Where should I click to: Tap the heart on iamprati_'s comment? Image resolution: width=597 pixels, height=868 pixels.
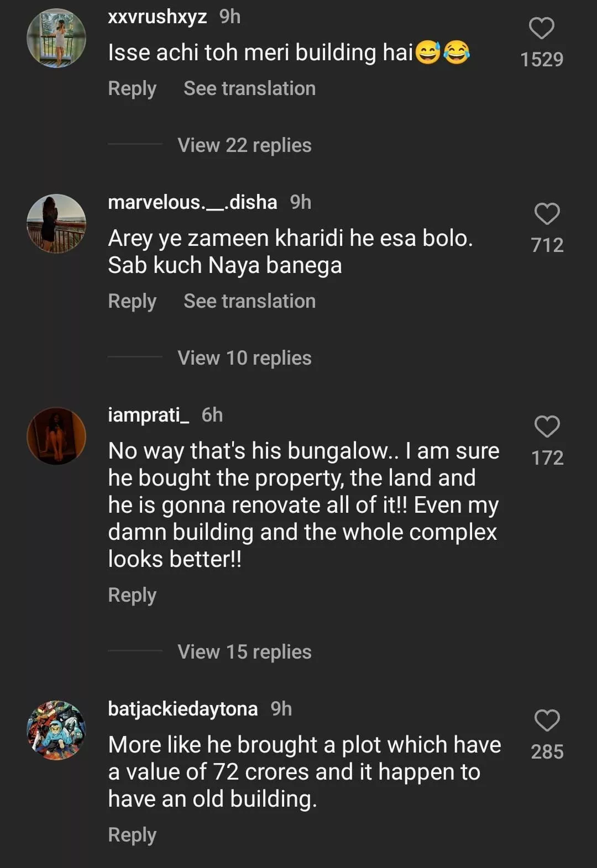tap(547, 427)
